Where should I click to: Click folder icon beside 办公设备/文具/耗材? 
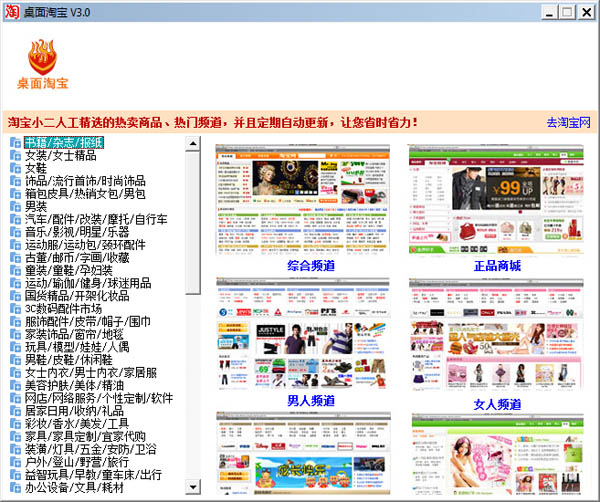tap(15, 489)
